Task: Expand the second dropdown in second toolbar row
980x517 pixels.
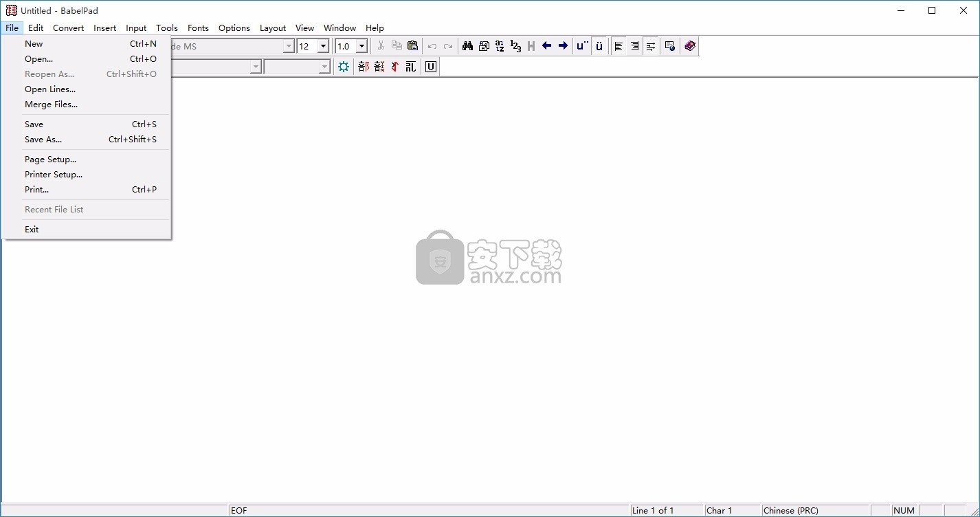Action: tap(324, 67)
